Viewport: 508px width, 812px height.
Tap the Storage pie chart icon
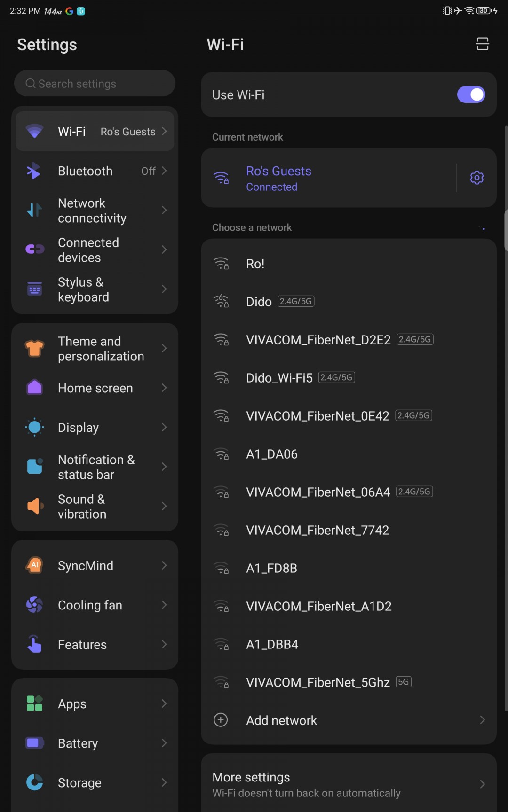34,782
